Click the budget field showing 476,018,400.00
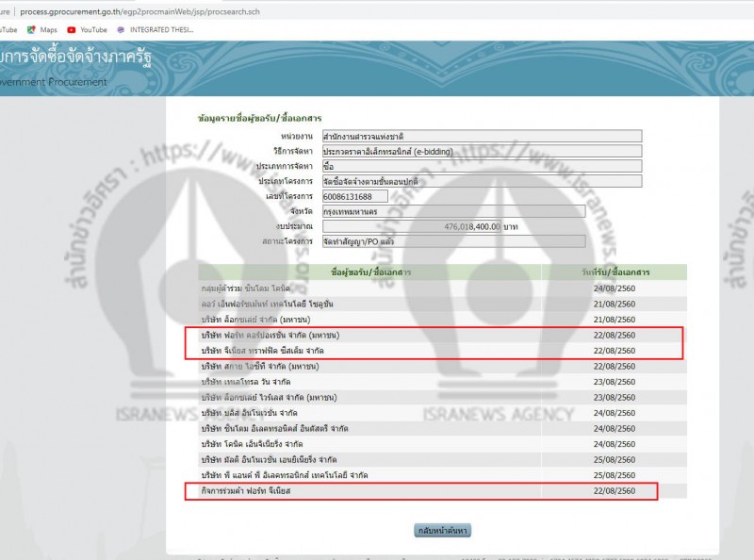 pos(452,226)
